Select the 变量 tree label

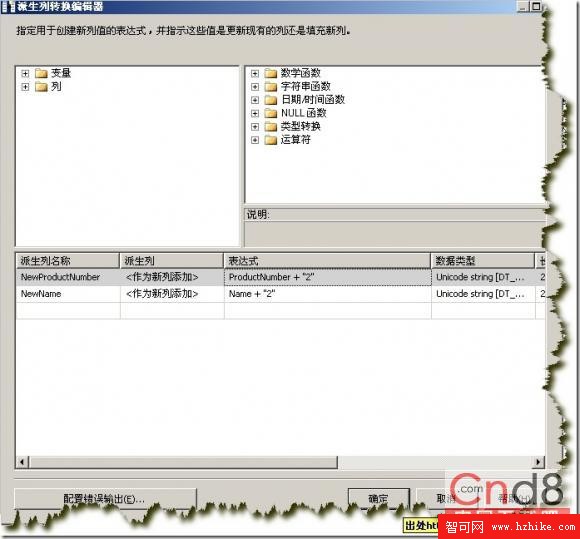point(61,73)
